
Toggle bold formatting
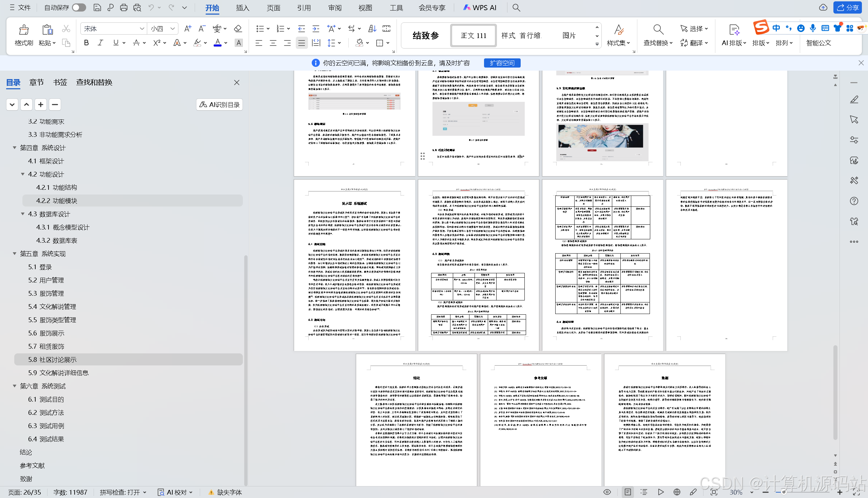click(86, 43)
